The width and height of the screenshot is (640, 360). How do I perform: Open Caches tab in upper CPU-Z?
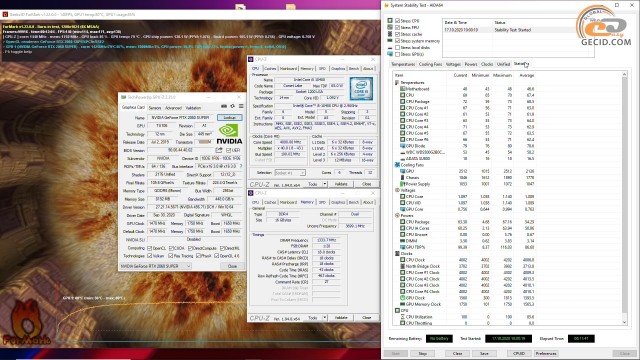point(270,69)
